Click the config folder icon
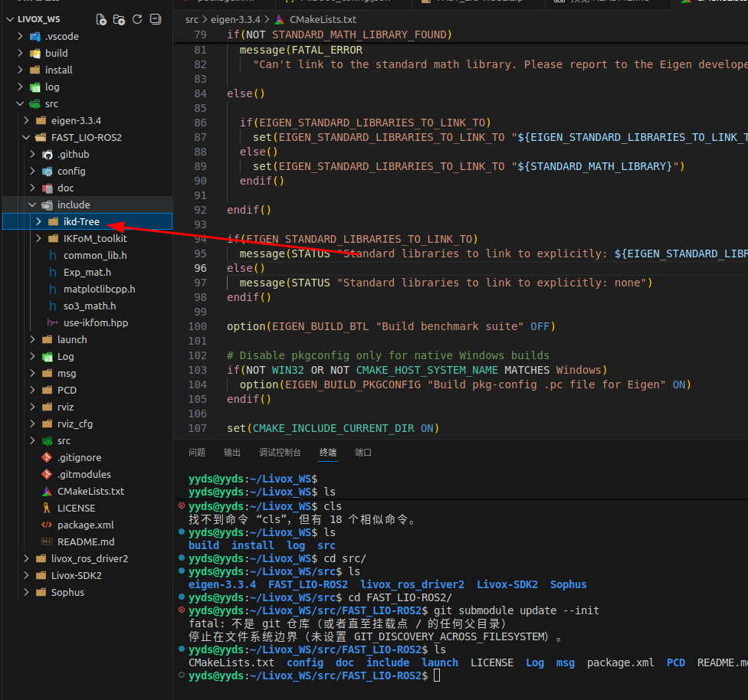Viewport: 748px width, 700px height. [48, 172]
